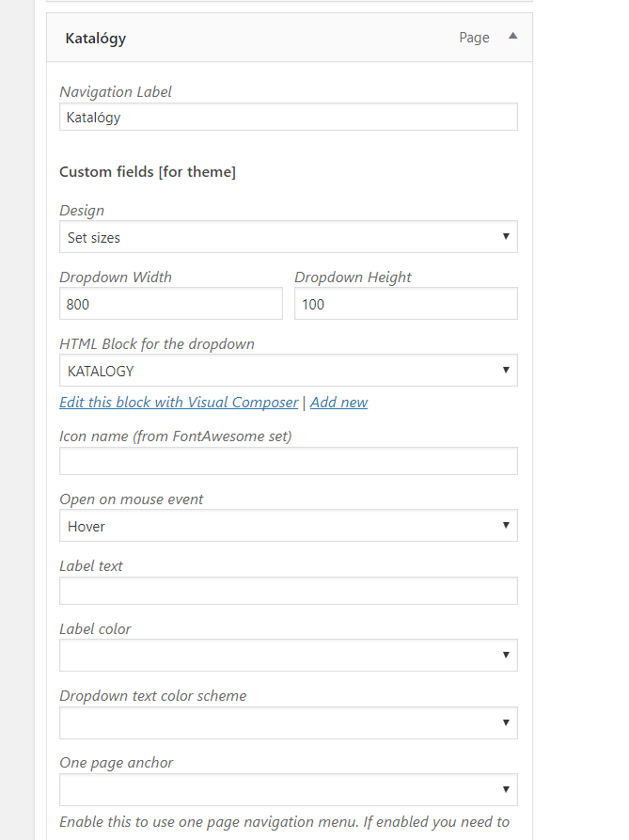Click the Navigation Label text field
The height and width of the screenshot is (840, 629).
tap(288, 118)
